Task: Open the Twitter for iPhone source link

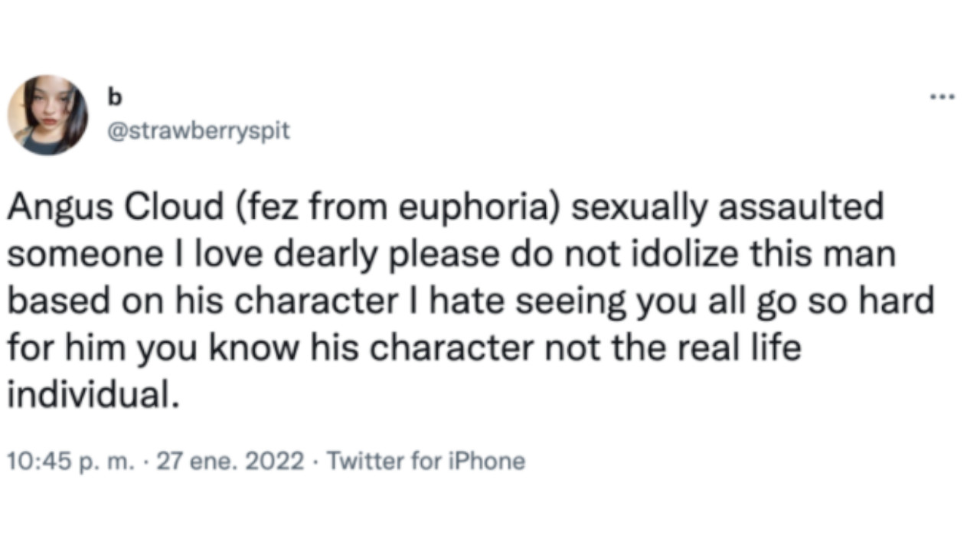Action: 426,461
